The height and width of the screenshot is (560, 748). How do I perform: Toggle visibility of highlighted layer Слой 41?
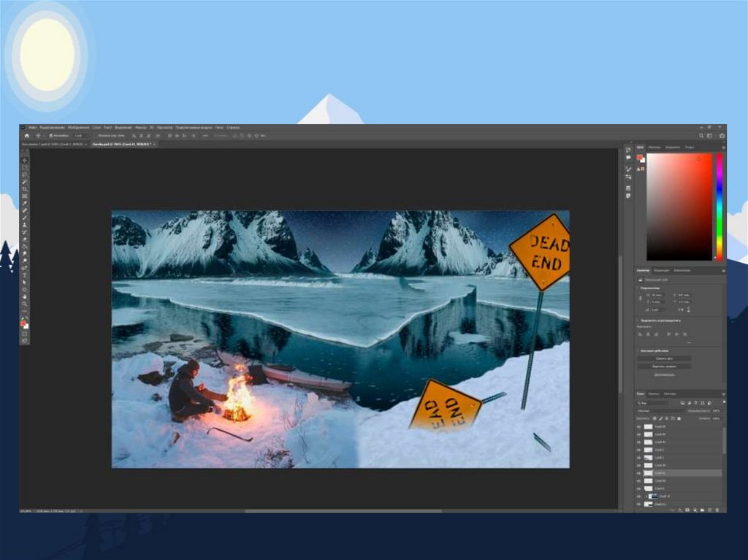click(x=638, y=473)
